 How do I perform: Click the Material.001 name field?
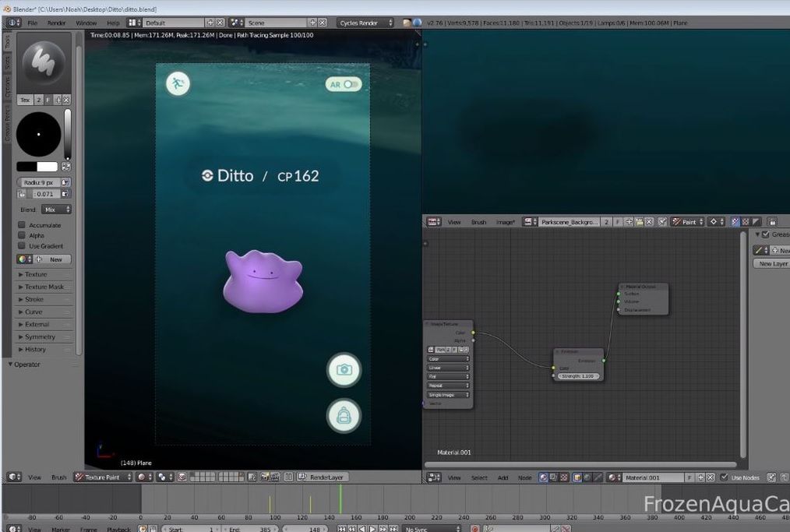654,477
